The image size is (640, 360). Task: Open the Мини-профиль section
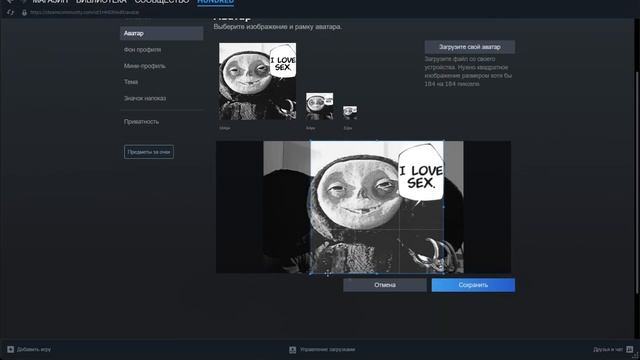144,66
